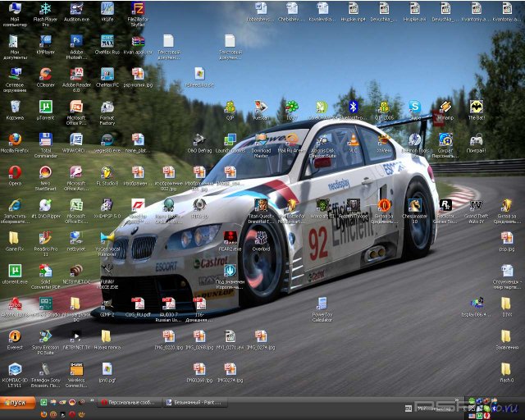Screen dimensions: 525x420
Task: Switch to the Paint taskbar window
Action: tap(194, 402)
